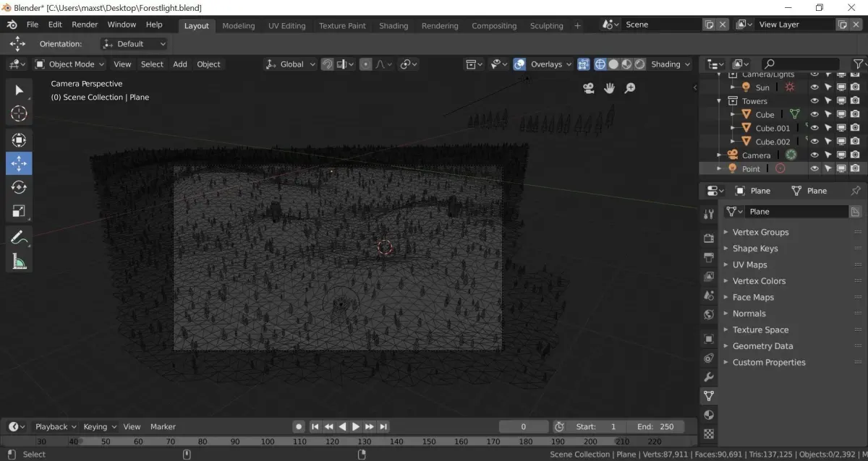868x461 pixels.
Task: Click the camera view navigation icon
Action: pos(589,88)
